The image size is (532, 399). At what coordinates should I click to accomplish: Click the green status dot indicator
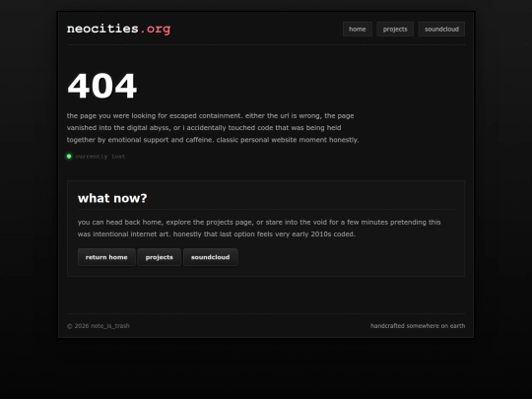click(x=69, y=157)
